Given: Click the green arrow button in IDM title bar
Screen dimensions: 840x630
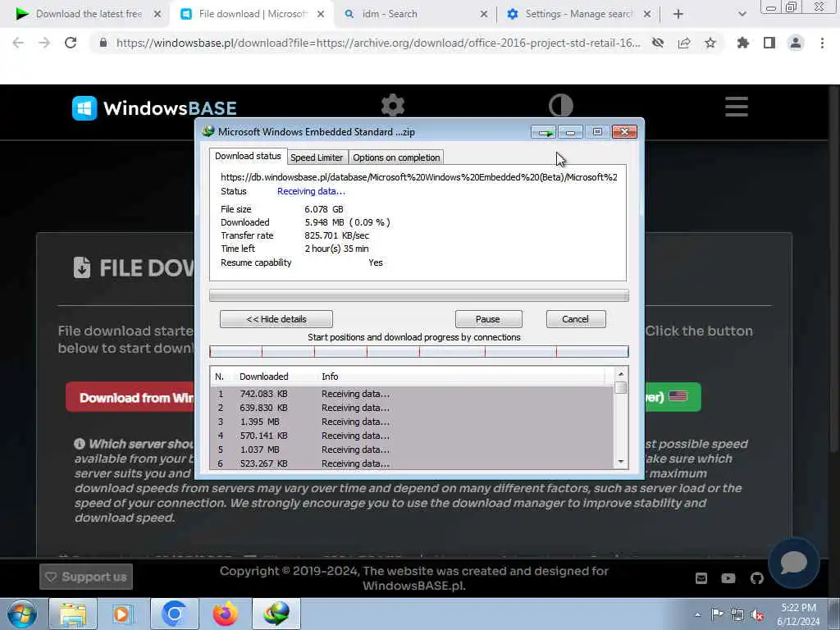Looking at the screenshot, I should (544, 132).
